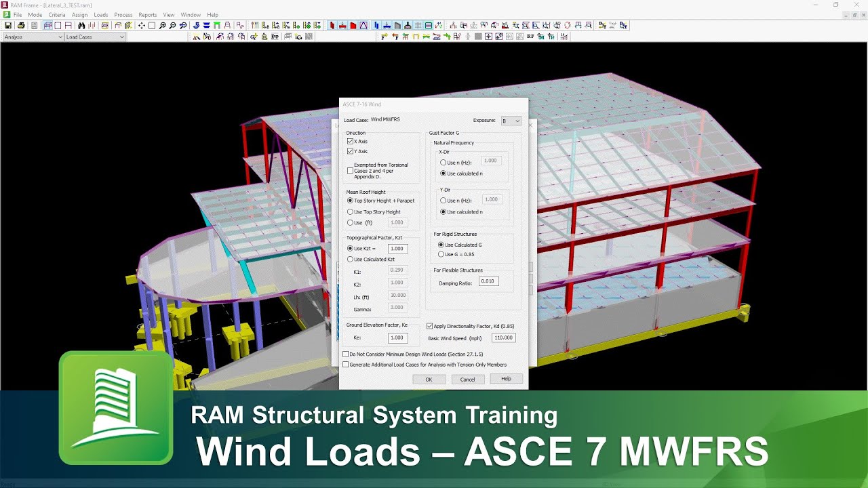Click the zoom window rectangle icon

click(152, 26)
